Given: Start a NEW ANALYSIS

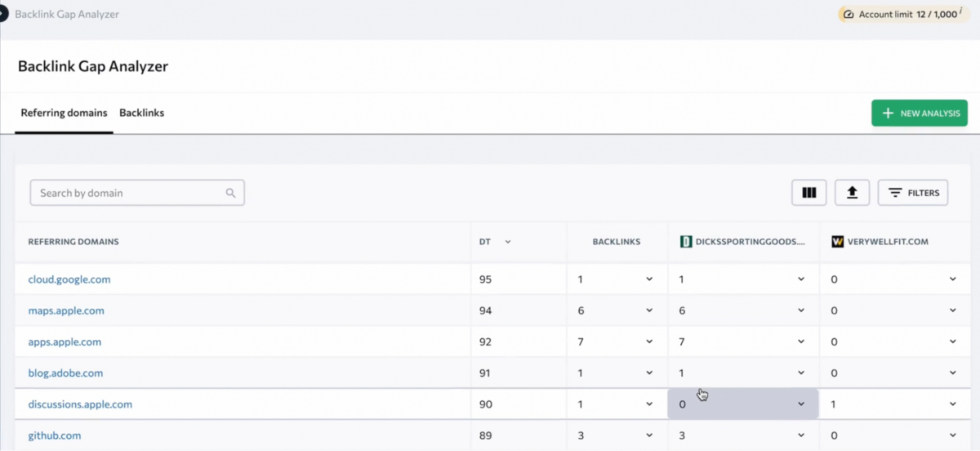Looking at the screenshot, I should click(x=920, y=113).
